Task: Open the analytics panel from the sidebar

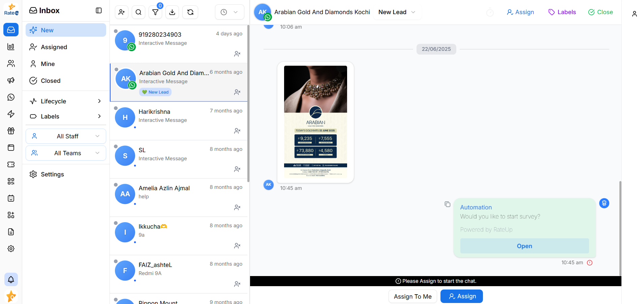Action: click(x=11, y=47)
